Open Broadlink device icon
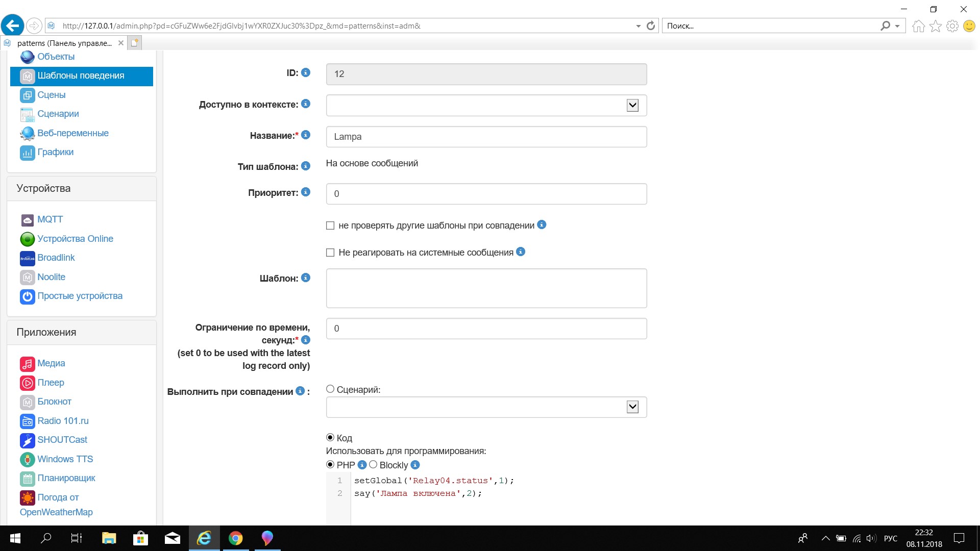The height and width of the screenshot is (551, 980). tap(27, 258)
